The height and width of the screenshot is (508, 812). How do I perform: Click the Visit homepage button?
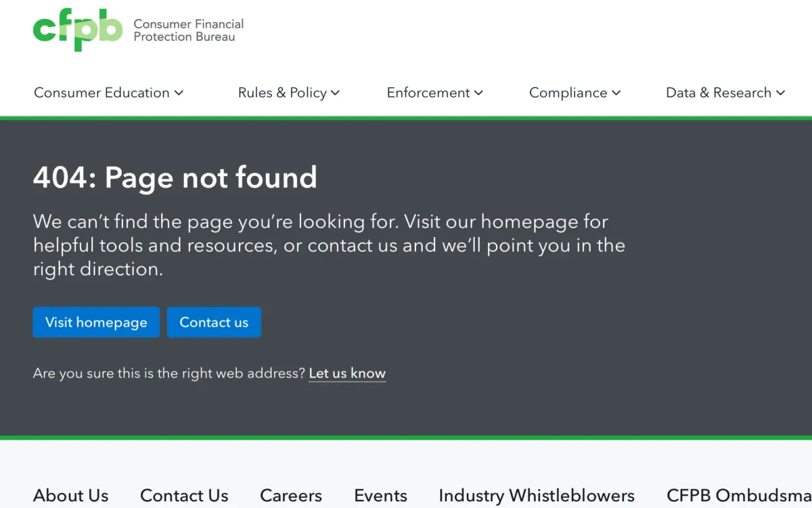tap(96, 322)
